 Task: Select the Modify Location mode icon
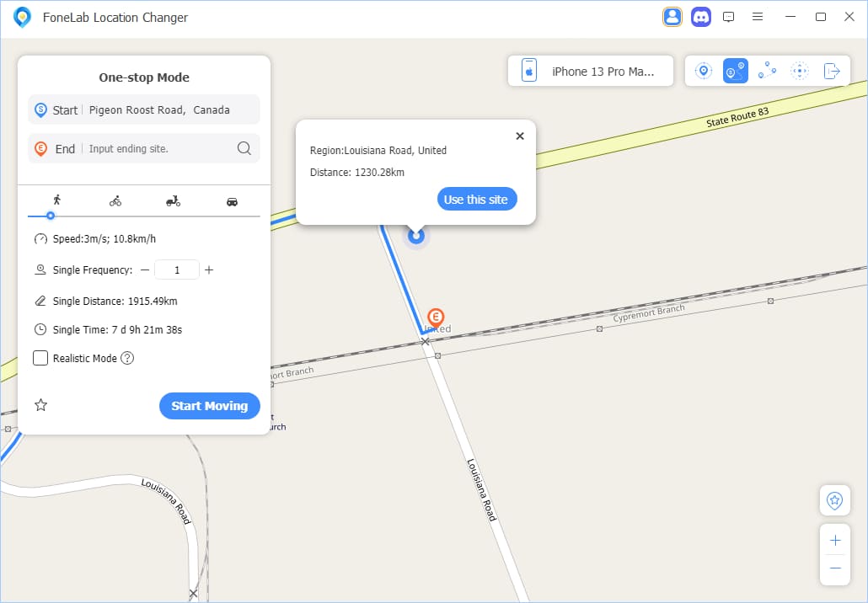(x=704, y=71)
